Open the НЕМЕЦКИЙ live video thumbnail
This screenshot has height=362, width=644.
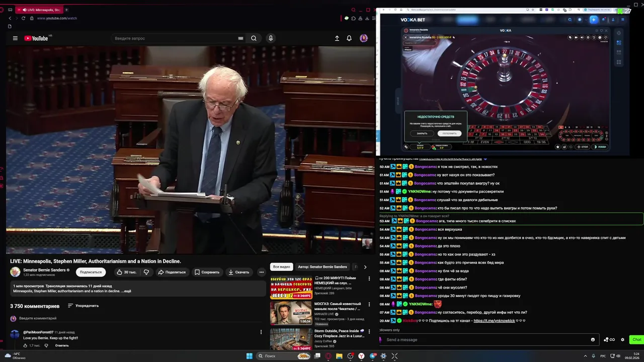(291, 287)
